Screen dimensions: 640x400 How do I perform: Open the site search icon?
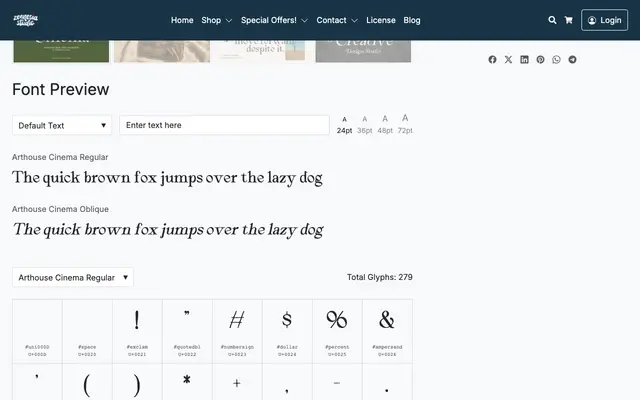(552, 20)
